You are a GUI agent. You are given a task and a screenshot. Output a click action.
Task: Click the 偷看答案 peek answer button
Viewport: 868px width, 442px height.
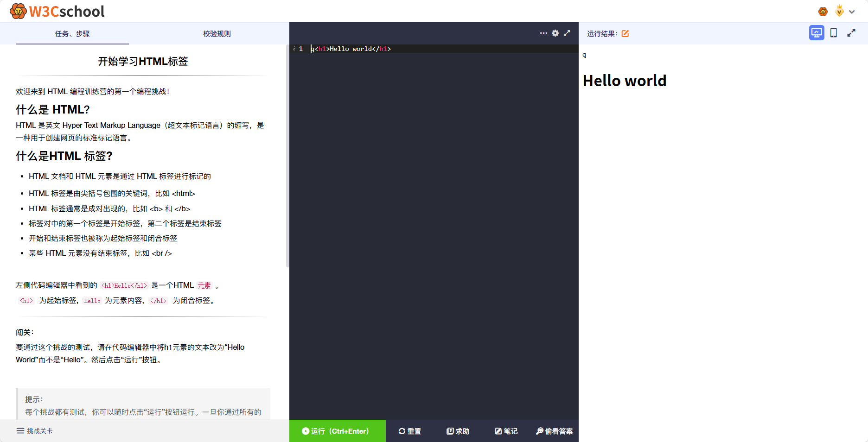point(555,431)
